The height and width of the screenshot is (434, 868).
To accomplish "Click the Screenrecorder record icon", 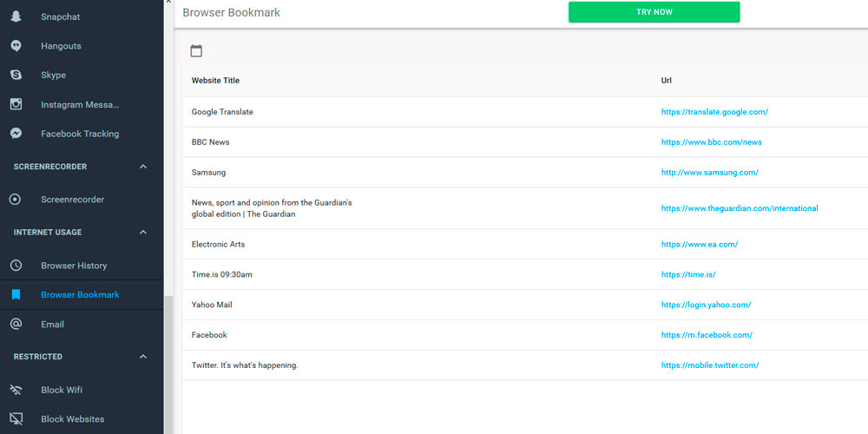I will [x=16, y=200].
